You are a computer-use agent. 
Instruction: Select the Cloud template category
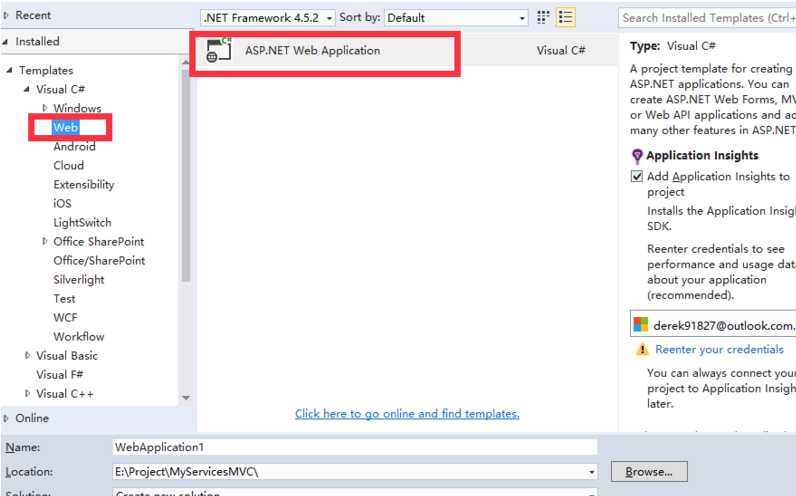coord(69,165)
